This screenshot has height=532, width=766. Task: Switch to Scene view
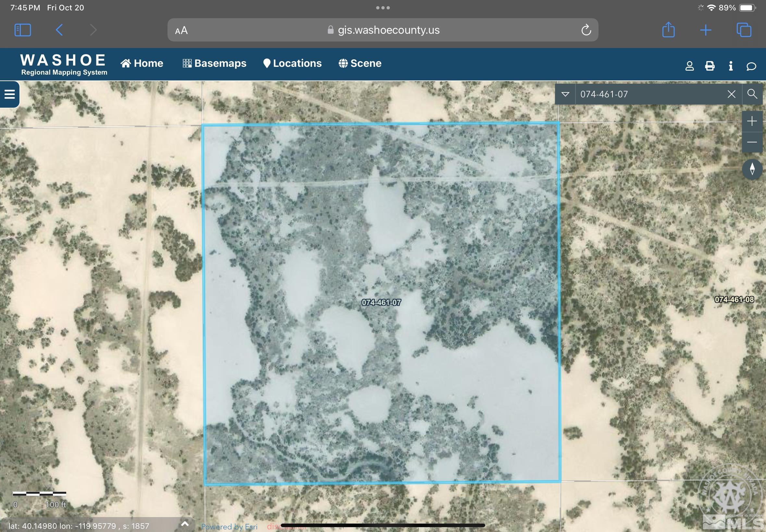(x=360, y=63)
